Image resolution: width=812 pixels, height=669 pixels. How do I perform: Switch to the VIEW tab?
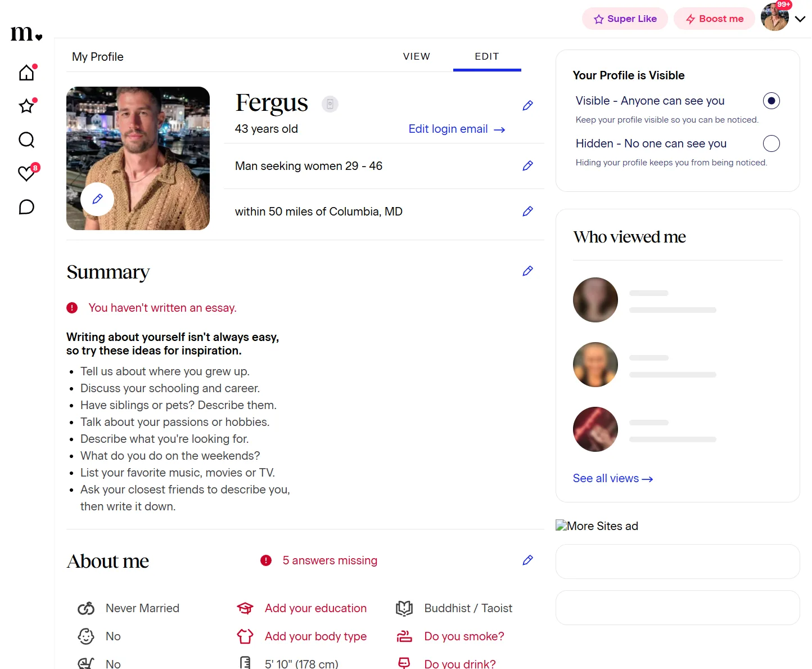pos(417,56)
